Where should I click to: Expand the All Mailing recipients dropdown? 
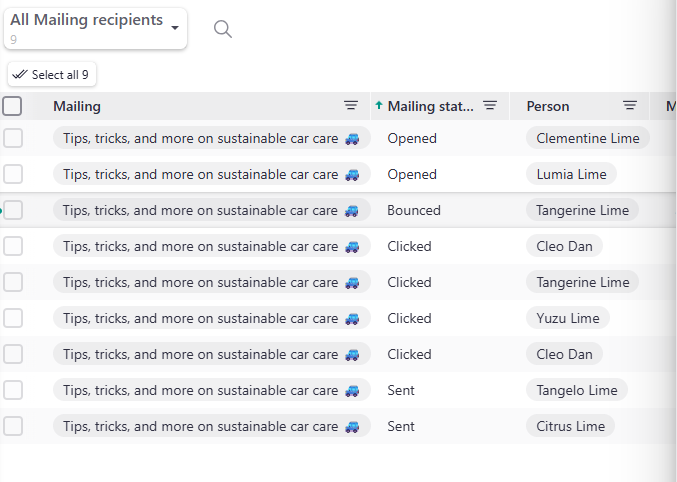point(175,27)
